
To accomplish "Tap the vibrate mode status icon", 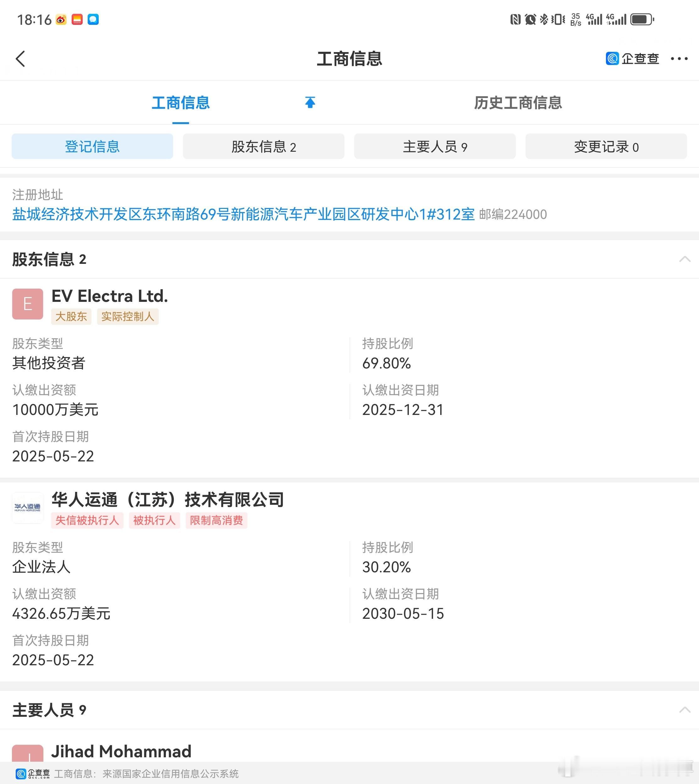I will 558,19.
